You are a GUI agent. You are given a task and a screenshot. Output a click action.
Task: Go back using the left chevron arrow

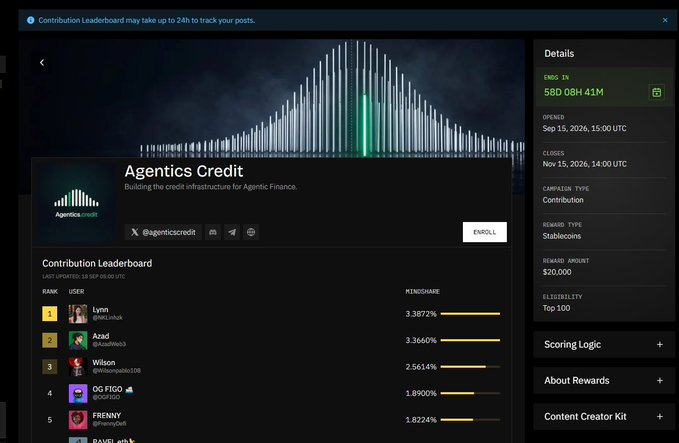click(x=42, y=63)
